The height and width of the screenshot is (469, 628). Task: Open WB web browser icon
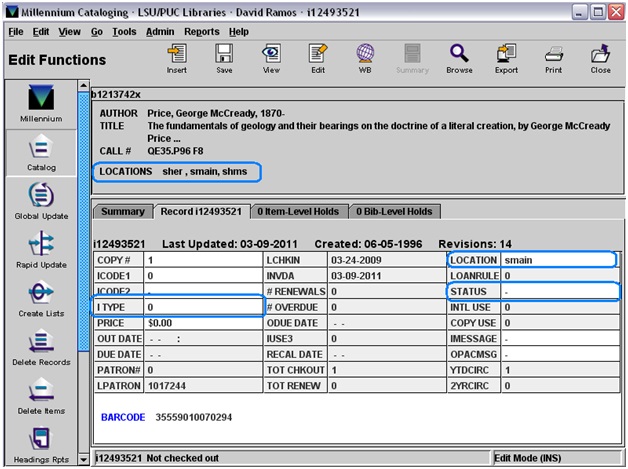click(365, 58)
